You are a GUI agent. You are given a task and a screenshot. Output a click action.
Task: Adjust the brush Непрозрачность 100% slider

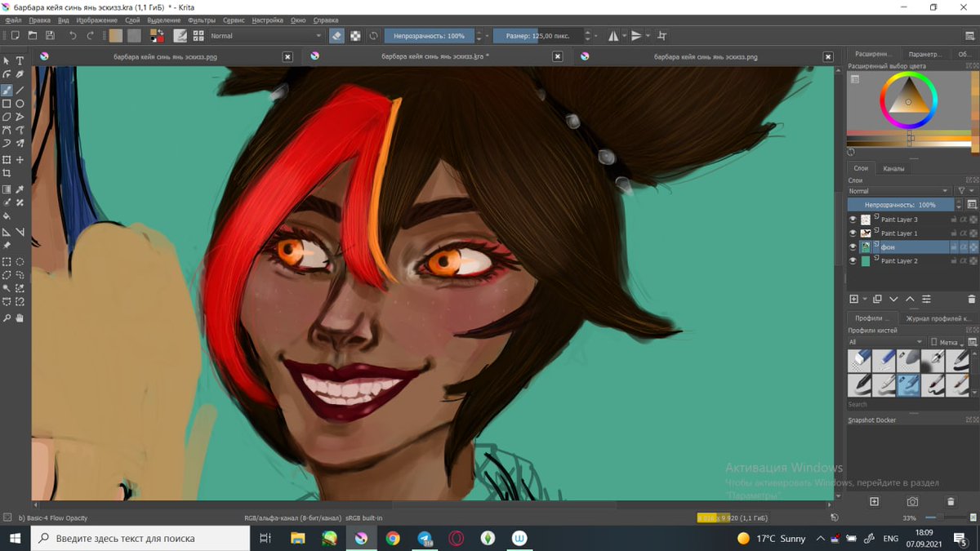pos(429,36)
